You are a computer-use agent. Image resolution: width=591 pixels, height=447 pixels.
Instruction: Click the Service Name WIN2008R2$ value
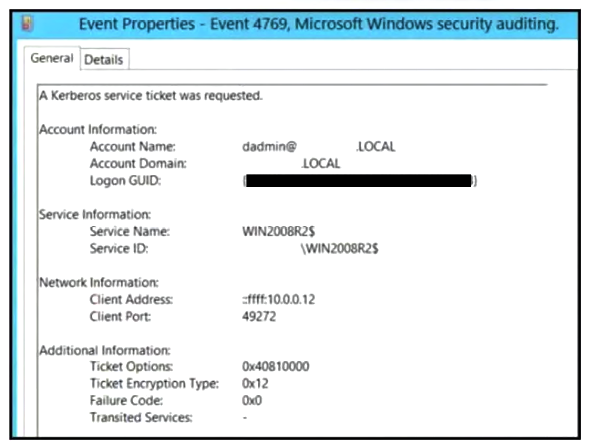pos(279,231)
